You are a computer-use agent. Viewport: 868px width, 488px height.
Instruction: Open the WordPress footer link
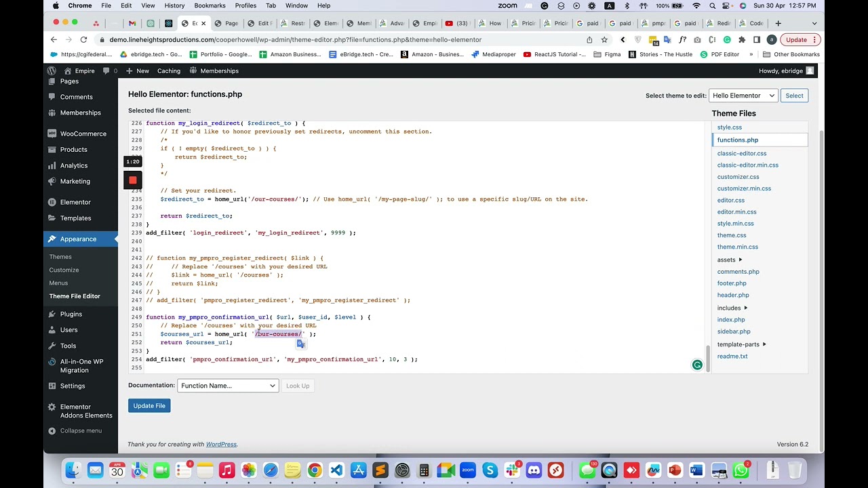221,445
